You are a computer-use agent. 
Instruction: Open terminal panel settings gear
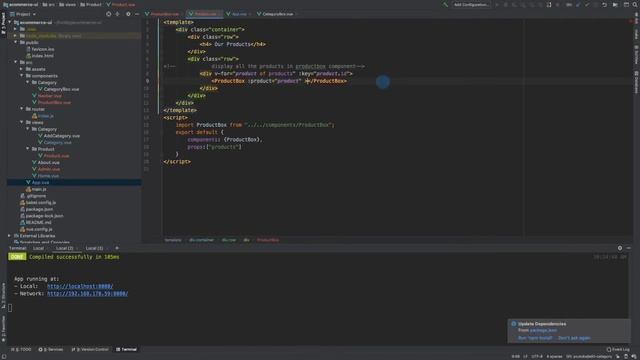click(620, 248)
